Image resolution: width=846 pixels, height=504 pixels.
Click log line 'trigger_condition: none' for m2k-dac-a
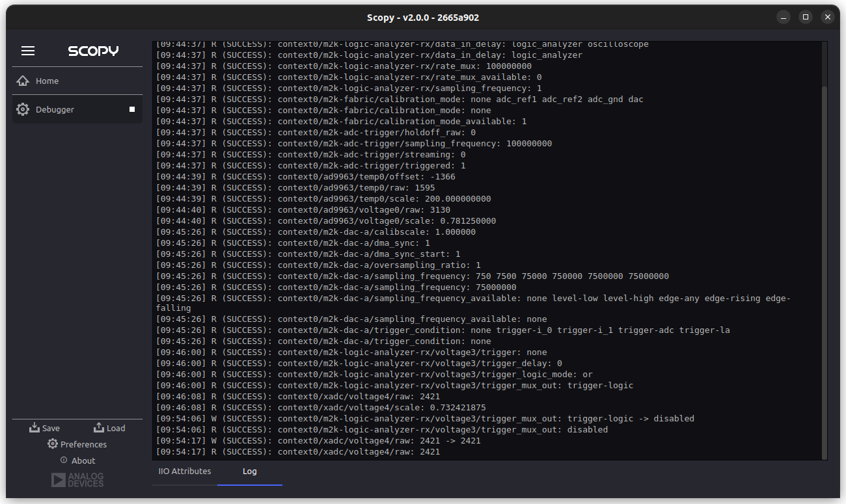323,341
